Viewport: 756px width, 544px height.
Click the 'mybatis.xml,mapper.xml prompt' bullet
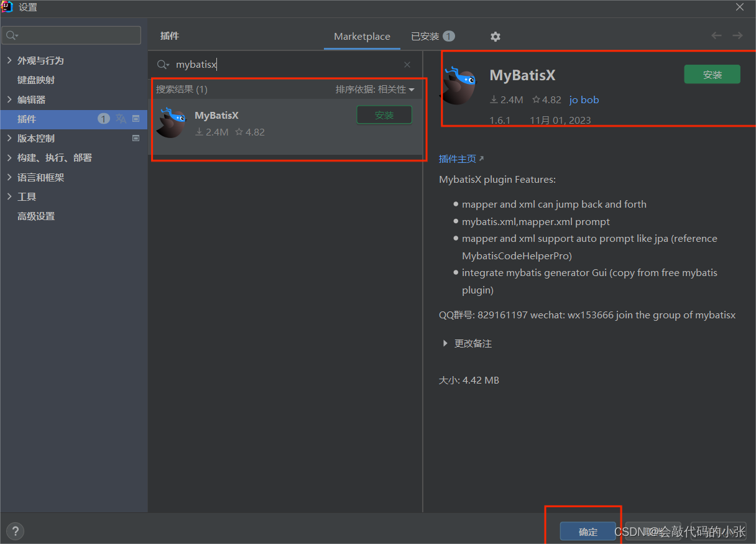pos(536,221)
